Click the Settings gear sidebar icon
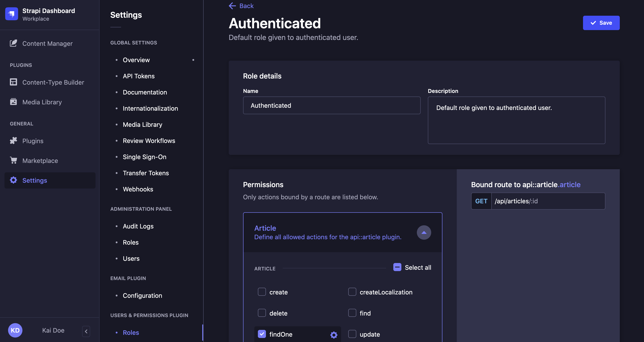 coord(14,180)
